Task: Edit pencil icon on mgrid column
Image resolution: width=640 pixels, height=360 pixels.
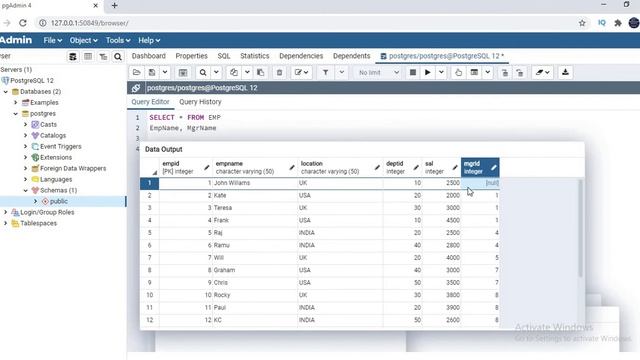Action: (493, 167)
